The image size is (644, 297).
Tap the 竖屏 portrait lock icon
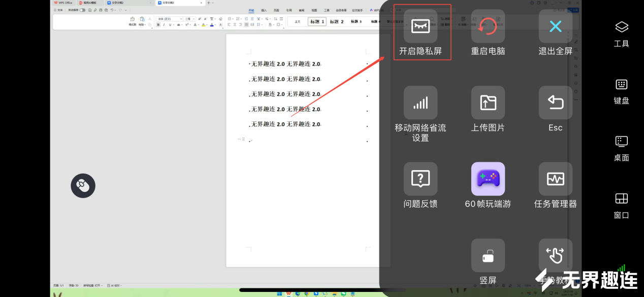pos(488,255)
